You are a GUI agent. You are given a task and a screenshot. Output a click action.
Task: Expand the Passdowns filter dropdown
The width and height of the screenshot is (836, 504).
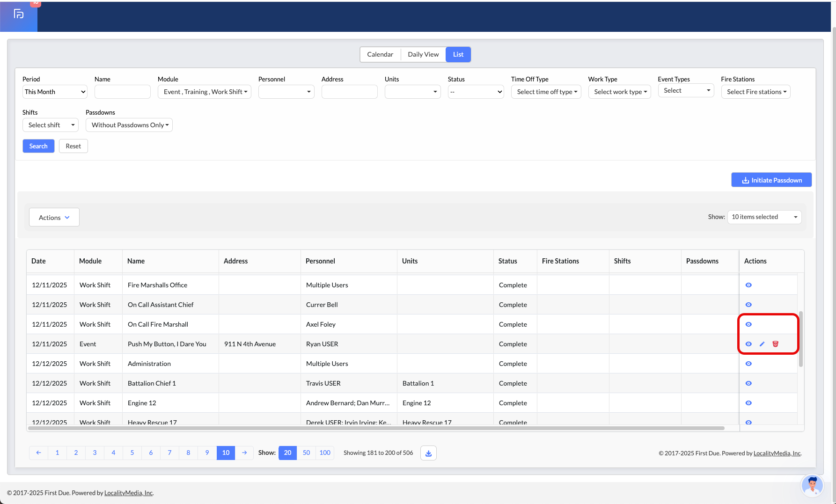(x=129, y=125)
